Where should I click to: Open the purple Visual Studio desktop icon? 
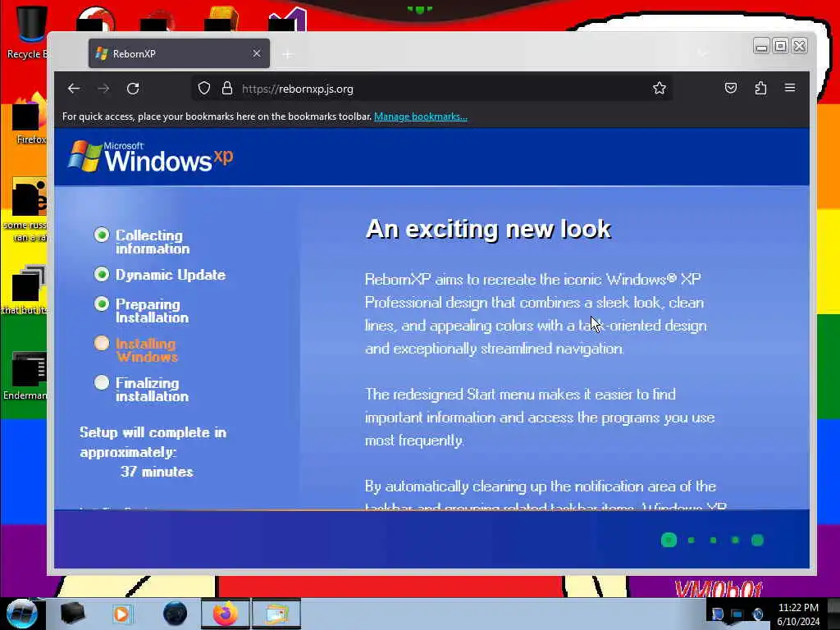288,20
